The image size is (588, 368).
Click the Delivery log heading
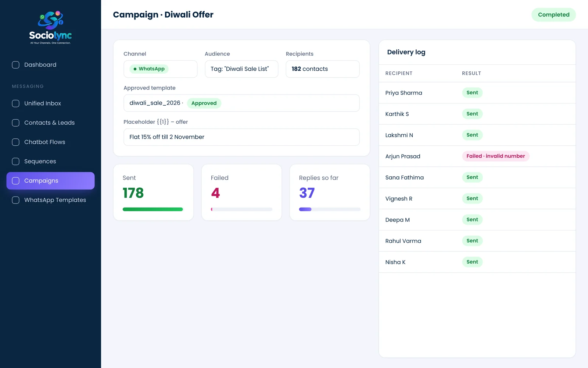click(x=406, y=52)
